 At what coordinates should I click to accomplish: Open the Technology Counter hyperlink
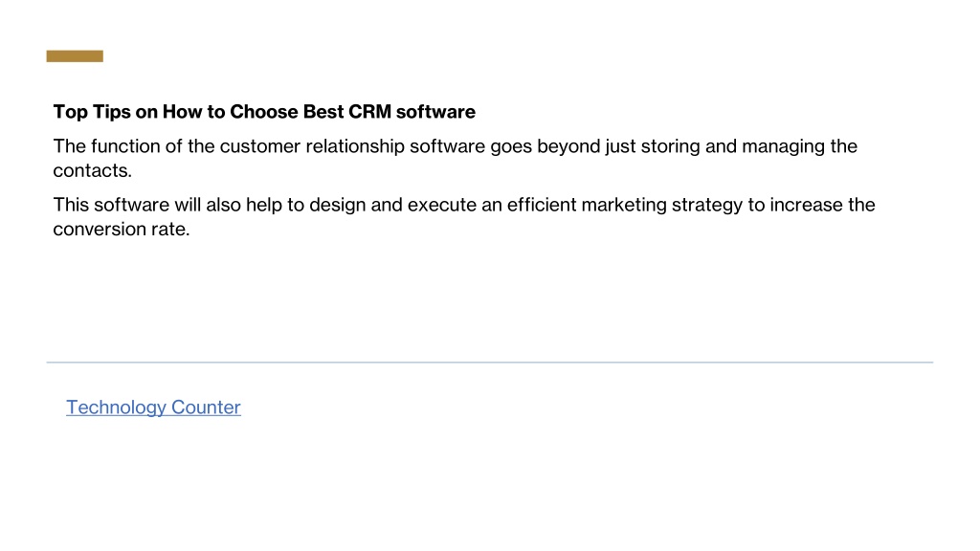[153, 408]
